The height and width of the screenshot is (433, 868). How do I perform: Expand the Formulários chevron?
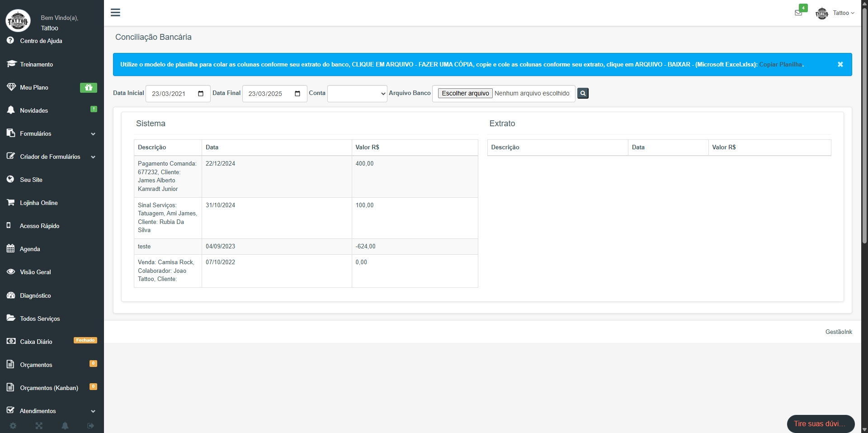tap(93, 134)
